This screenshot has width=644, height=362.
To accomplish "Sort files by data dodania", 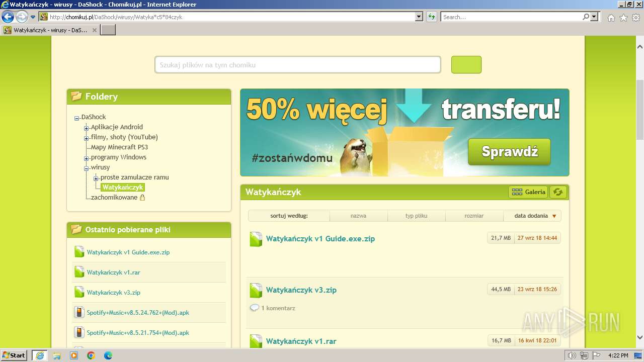I will point(532,216).
